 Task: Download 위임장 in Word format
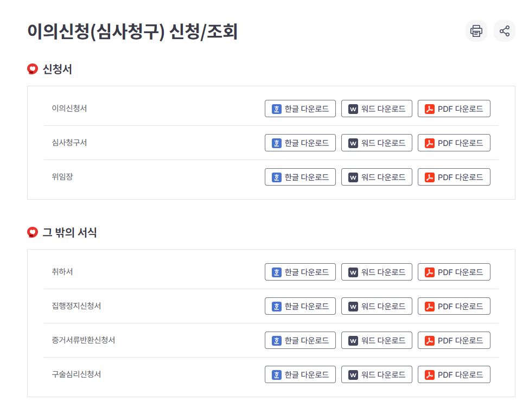377,177
